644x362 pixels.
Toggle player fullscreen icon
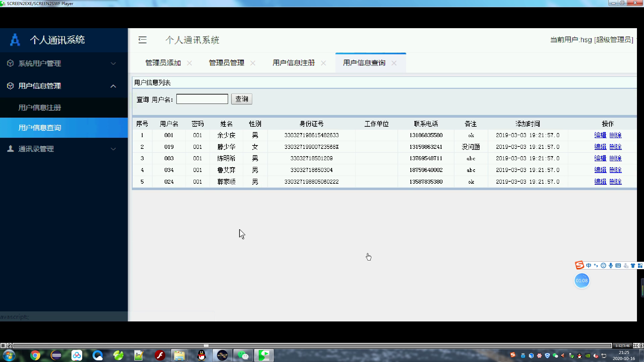pyautogui.click(x=635, y=346)
